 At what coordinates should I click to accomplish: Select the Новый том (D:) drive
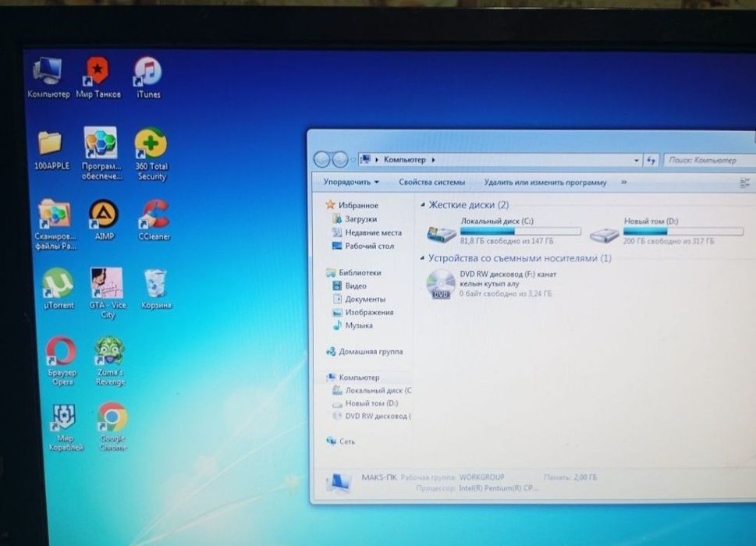(666, 231)
